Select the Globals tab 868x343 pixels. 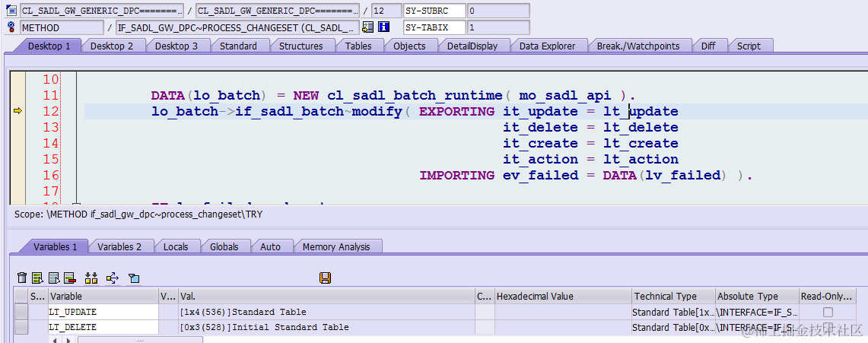[x=224, y=246]
